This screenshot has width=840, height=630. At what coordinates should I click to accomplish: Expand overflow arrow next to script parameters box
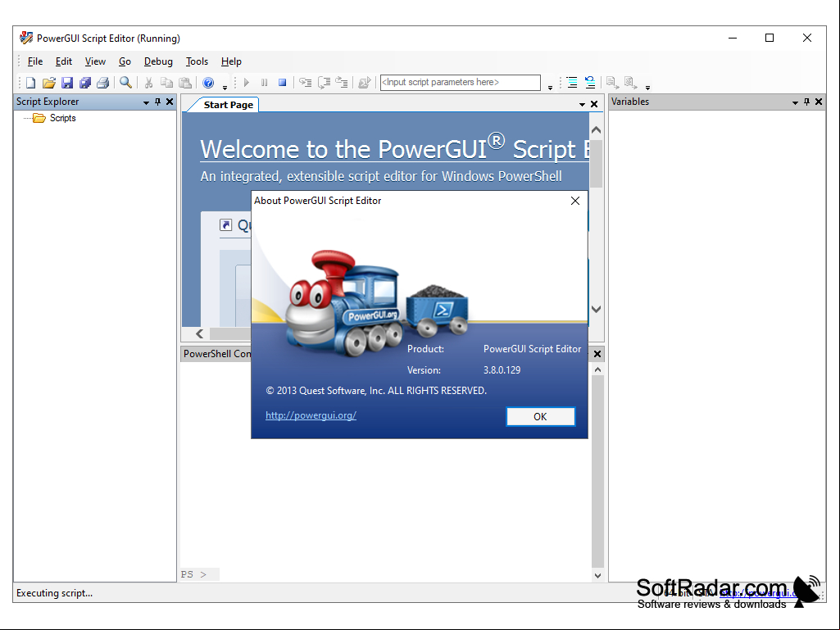(550, 88)
